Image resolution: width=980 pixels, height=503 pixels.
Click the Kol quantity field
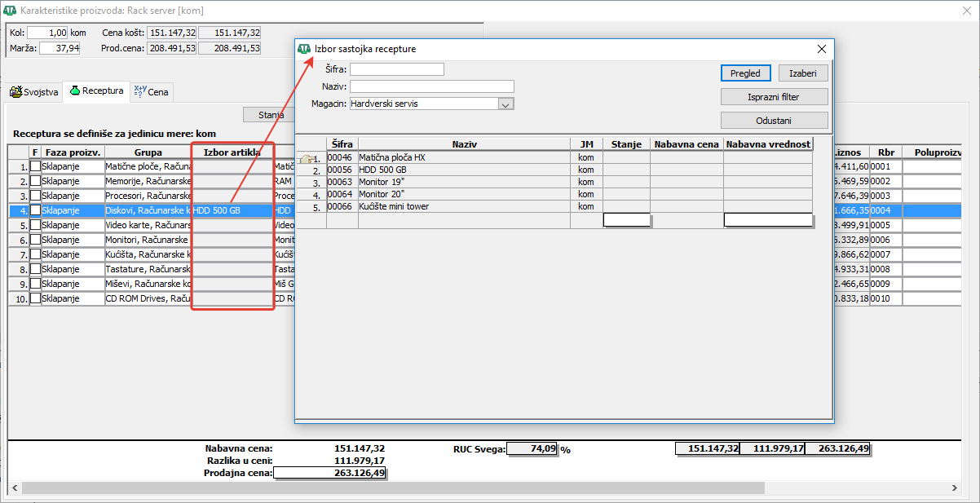point(47,33)
